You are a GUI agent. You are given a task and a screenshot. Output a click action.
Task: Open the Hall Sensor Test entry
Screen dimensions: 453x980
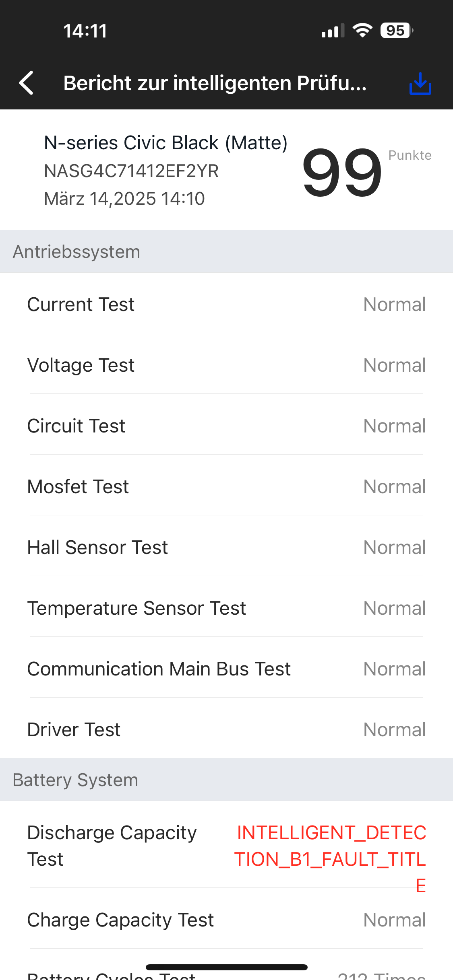click(x=226, y=547)
